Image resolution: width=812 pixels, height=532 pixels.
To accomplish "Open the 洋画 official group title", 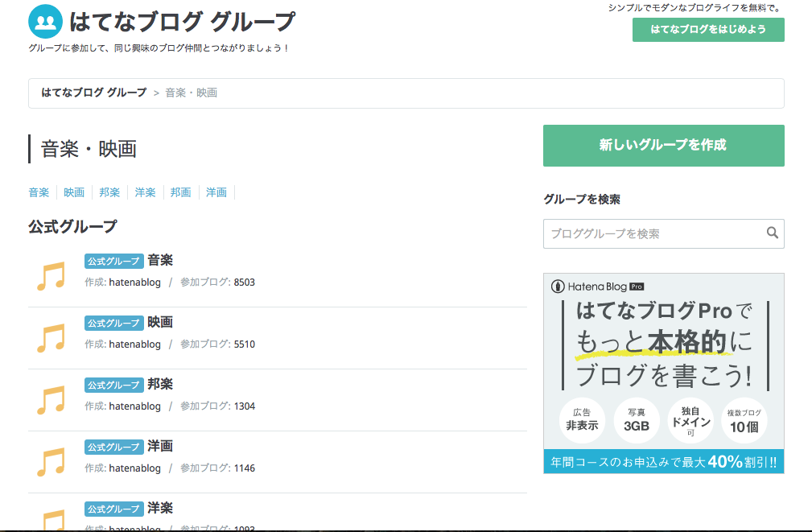I will (x=160, y=446).
